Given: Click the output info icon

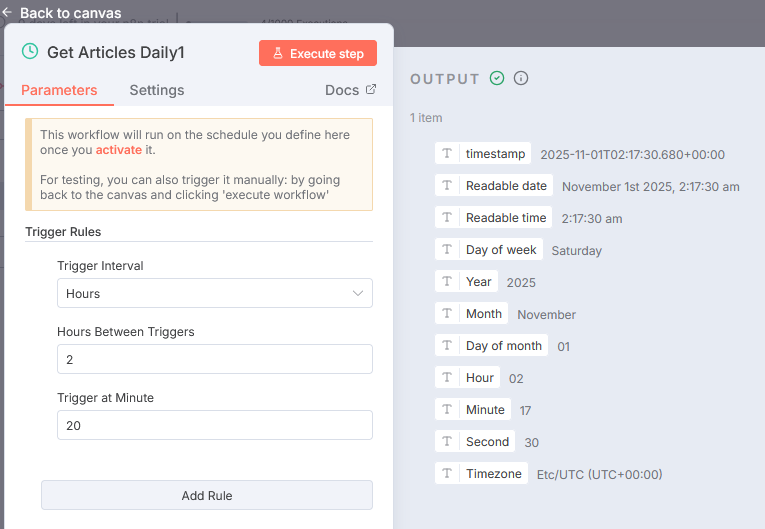Looking at the screenshot, I should click(x=521, y=78).
